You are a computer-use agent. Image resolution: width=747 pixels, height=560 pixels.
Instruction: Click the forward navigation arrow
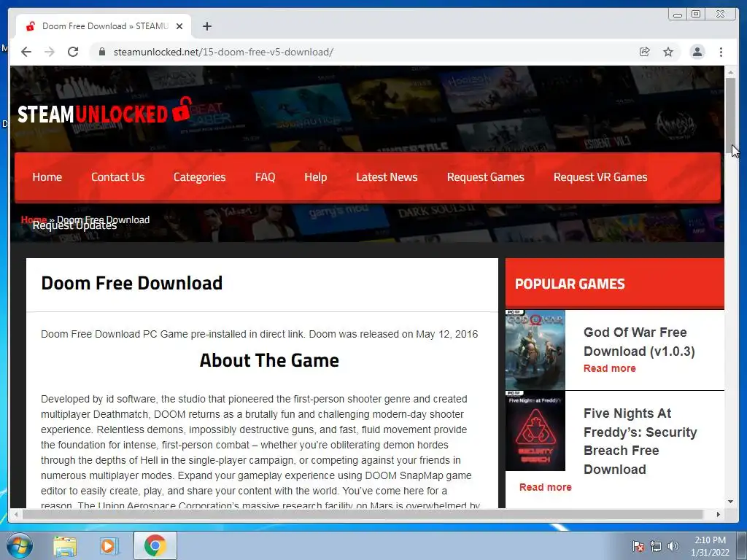coord(50,52)
